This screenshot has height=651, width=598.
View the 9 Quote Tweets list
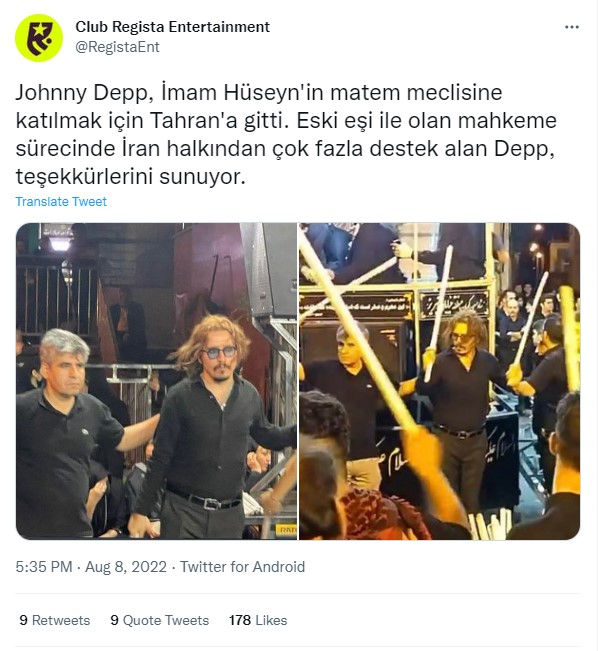(x=159, y=620)
